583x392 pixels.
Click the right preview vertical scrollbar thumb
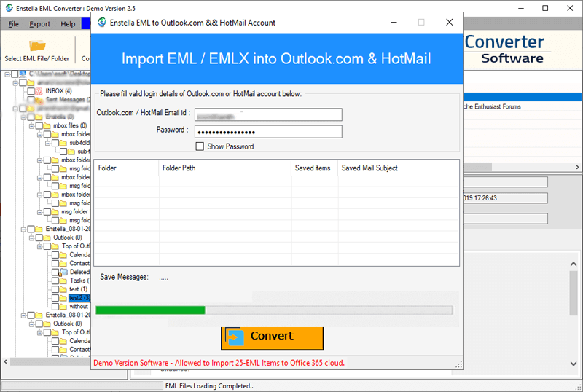[574, 293]
